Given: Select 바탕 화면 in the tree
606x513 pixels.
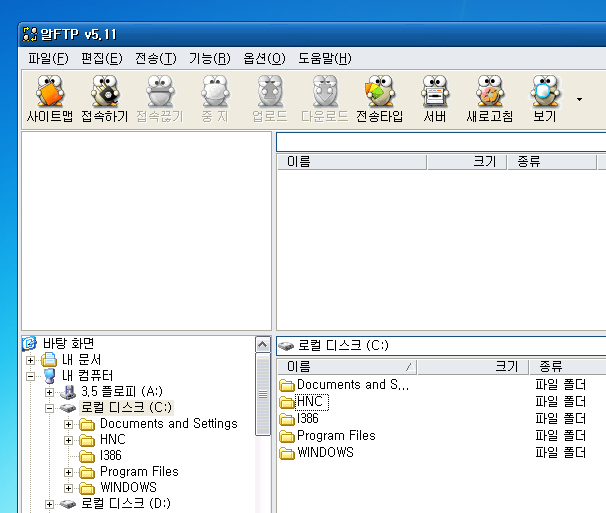Looking at the screenshot, I should pos(68,343).
